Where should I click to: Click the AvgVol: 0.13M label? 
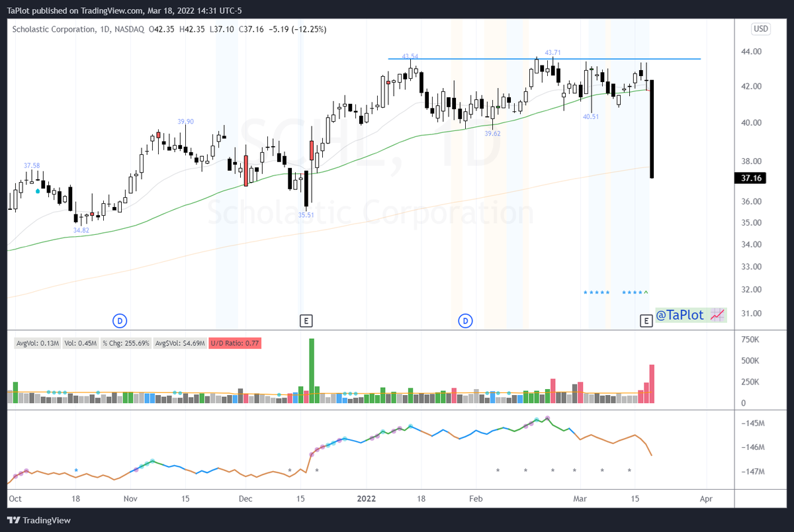tap(36, 343)
